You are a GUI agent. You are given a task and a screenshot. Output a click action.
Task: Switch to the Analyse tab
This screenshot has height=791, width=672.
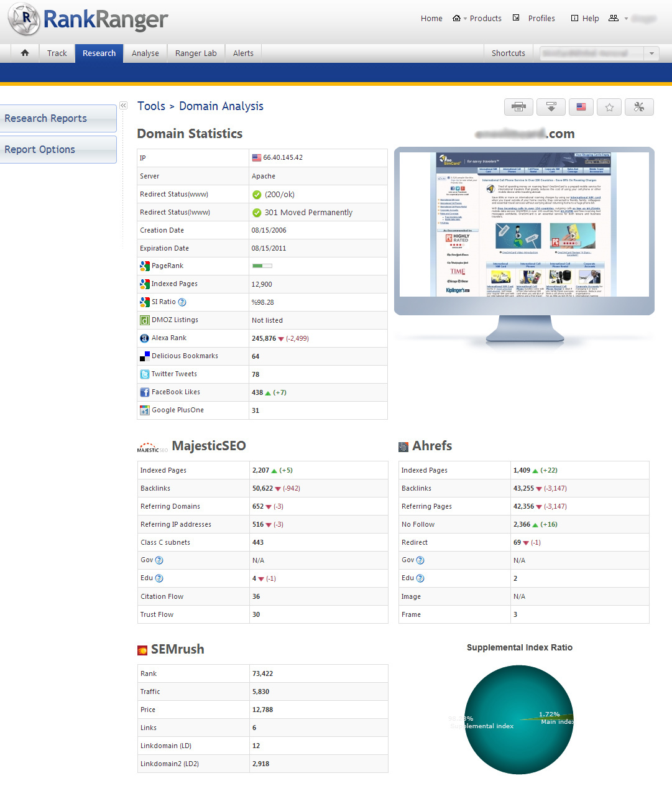point(145,53)
